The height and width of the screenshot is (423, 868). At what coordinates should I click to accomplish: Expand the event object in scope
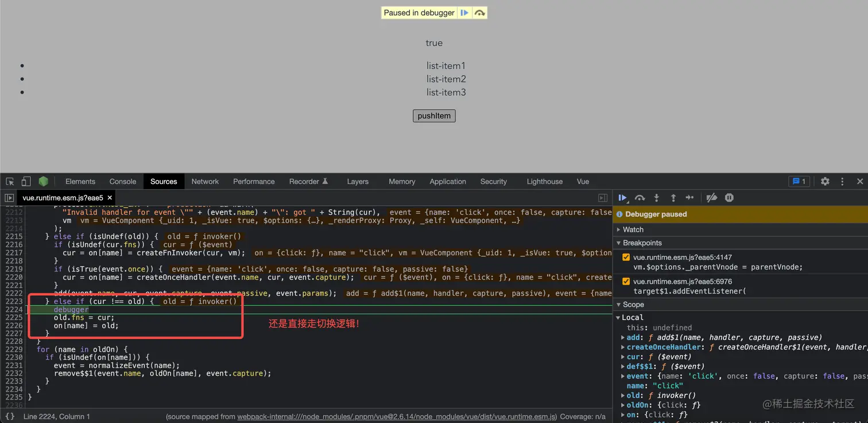[x=623, y=376]
